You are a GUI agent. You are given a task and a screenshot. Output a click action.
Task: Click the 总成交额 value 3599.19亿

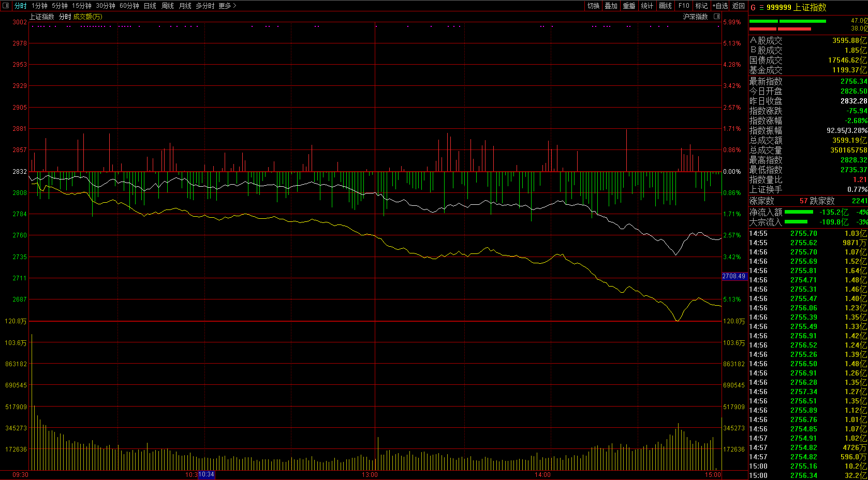pyautogui.click(x=849, y=140)
